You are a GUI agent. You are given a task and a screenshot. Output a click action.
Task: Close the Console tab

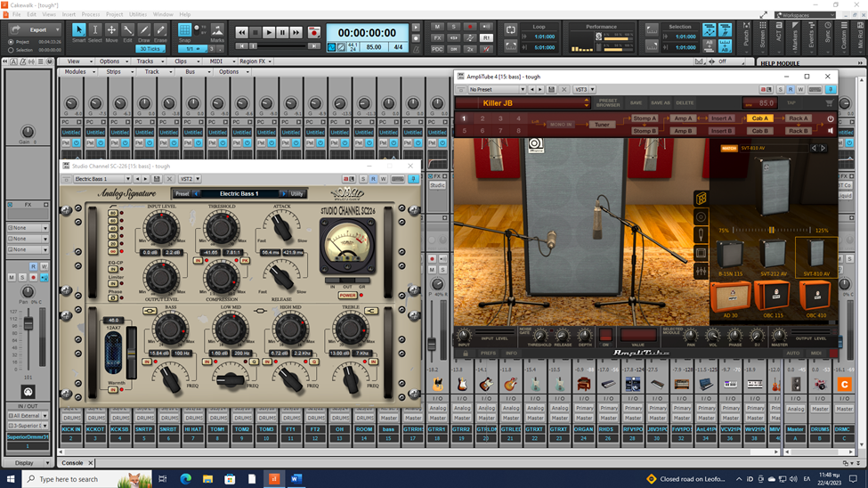[90, 463]
